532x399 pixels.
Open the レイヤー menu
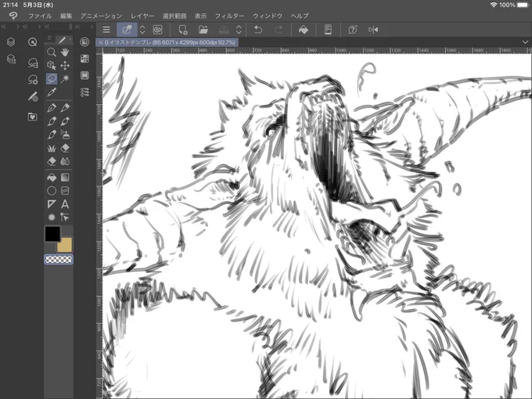(x=142, y=16)
